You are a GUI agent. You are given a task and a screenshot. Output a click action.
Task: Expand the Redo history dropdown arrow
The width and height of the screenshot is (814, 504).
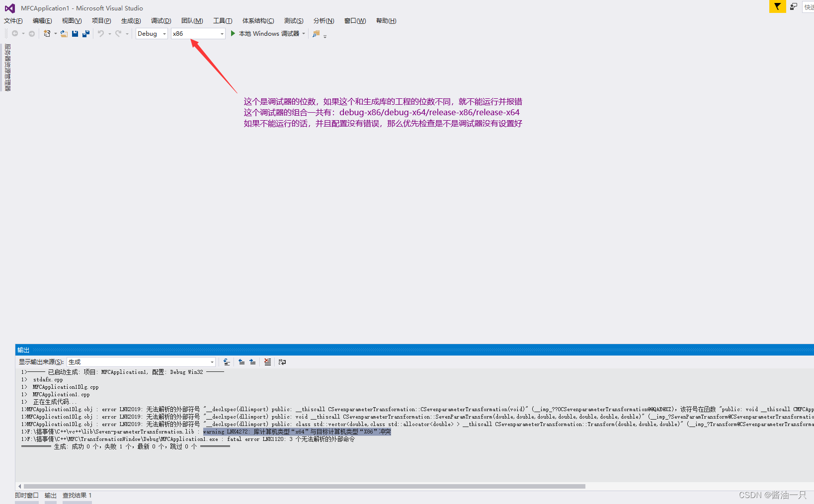(127, 34)
